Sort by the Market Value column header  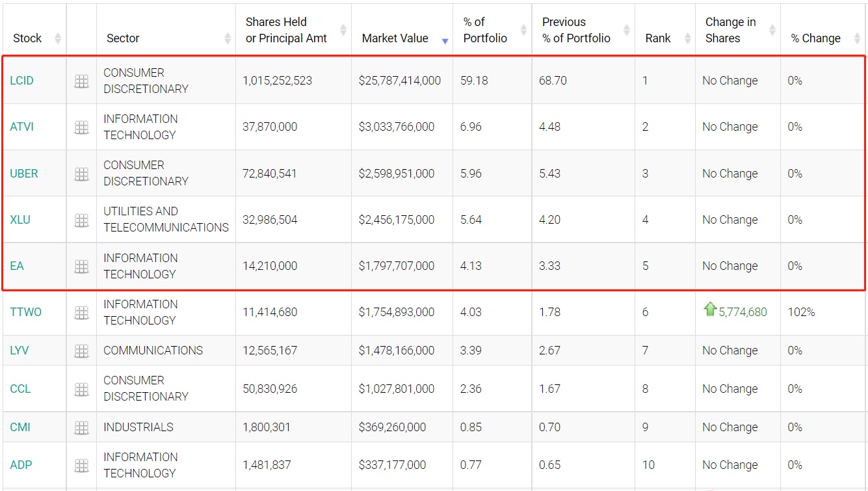(x=395, y=38)
